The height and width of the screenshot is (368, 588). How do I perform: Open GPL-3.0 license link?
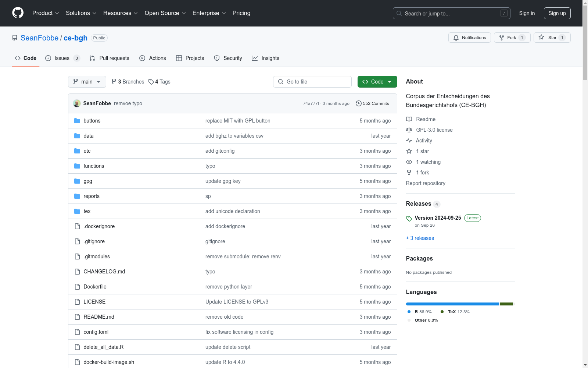[x=434, y=130]
